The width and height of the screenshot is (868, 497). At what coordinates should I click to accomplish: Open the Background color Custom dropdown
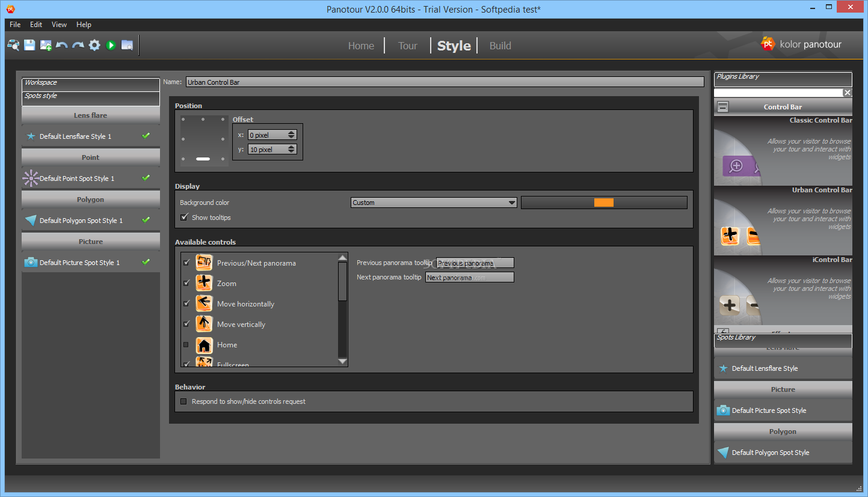(434, 203)
